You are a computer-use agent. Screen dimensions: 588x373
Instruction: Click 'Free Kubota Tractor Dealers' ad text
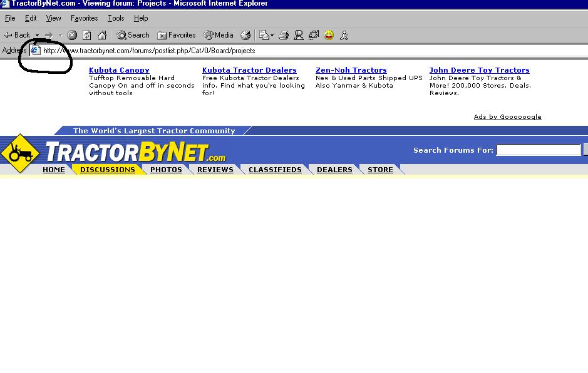(x=250, y=78)
